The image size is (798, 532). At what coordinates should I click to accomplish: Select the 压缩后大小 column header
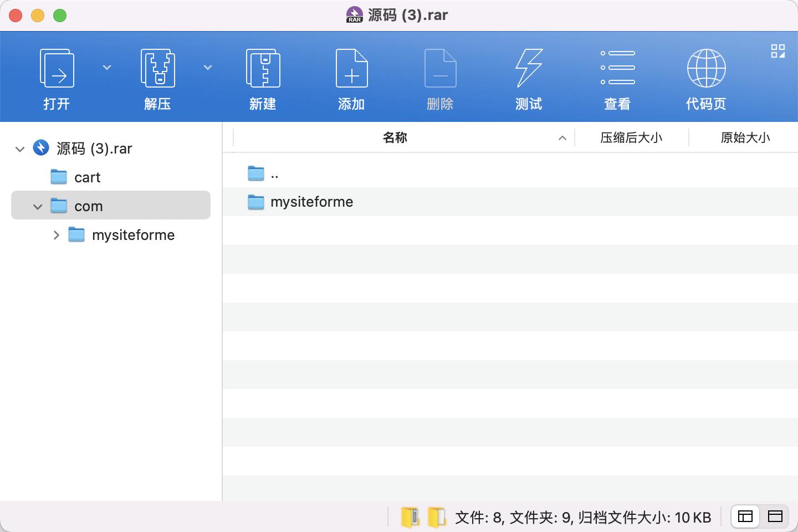tap(631, 137)
